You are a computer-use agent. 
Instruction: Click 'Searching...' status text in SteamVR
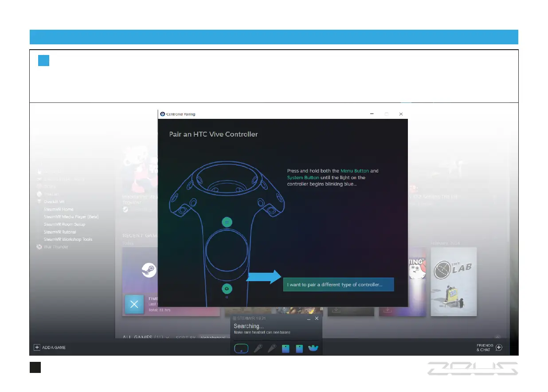tap(249, 326)
